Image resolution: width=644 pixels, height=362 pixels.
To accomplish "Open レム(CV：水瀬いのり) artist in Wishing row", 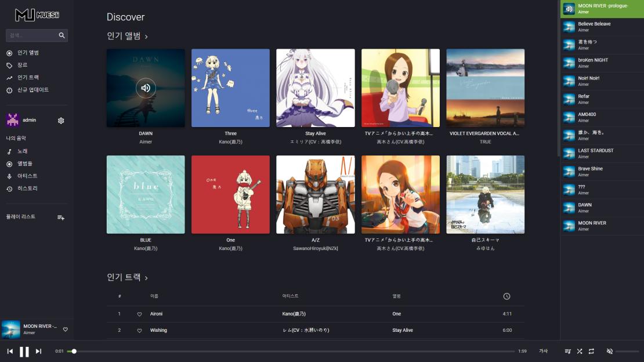I will tap(306, 330).
